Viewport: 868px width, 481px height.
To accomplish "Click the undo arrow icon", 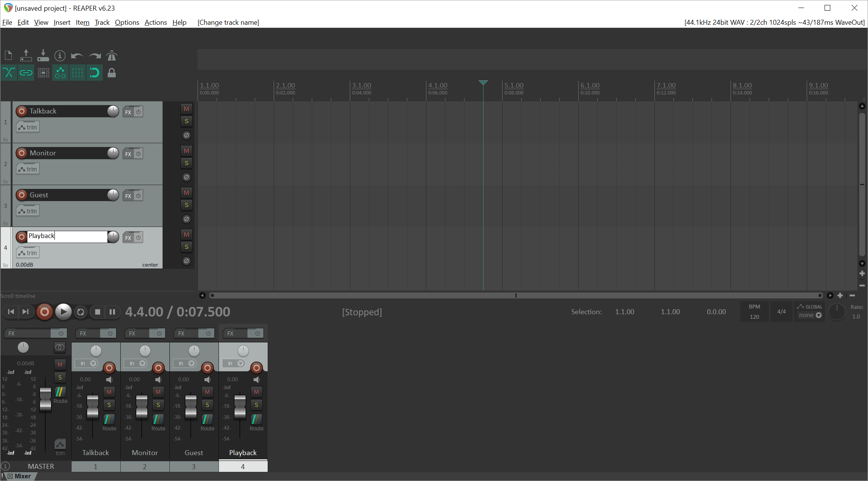I will click(77, 56).
